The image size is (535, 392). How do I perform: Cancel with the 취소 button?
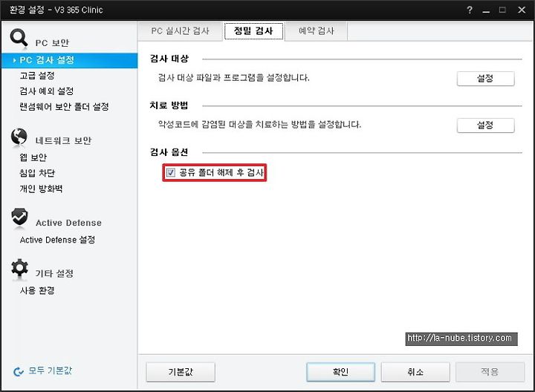coord(415,372)
